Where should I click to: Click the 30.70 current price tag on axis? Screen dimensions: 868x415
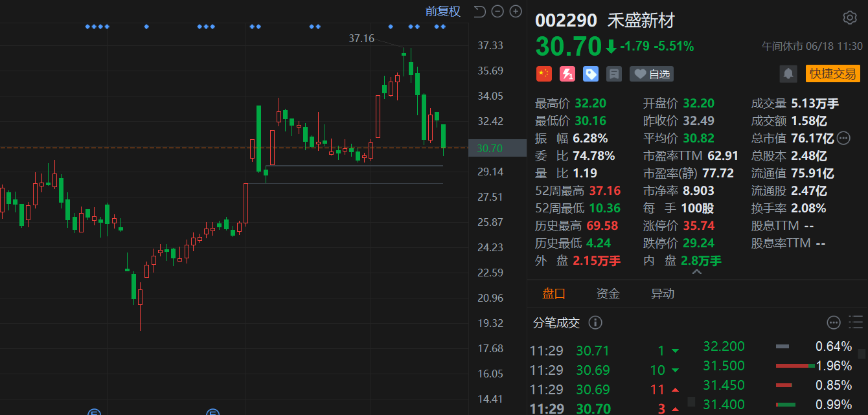point(498,148)
